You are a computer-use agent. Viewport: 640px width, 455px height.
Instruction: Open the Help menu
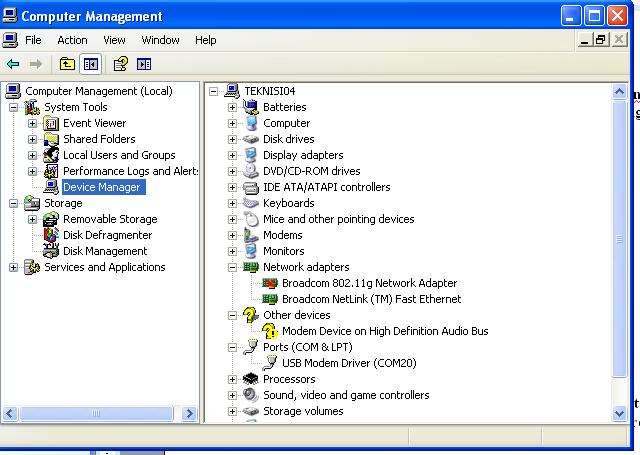[x=206, y=40]
